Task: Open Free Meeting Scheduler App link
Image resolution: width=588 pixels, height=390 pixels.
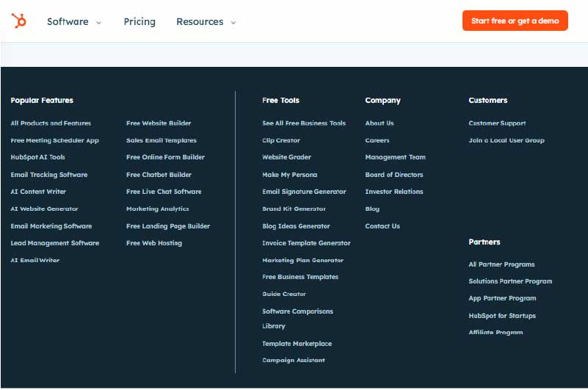Action: (x=55, y=140)
